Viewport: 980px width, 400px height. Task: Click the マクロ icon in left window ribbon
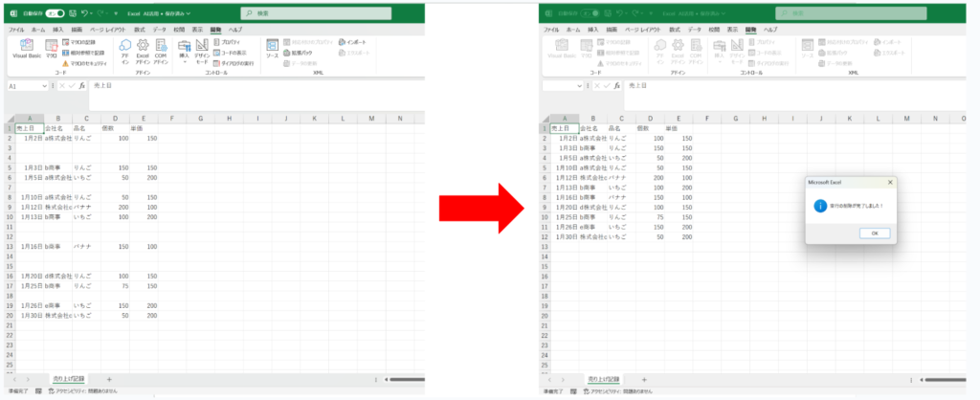[x=52, y=50]
